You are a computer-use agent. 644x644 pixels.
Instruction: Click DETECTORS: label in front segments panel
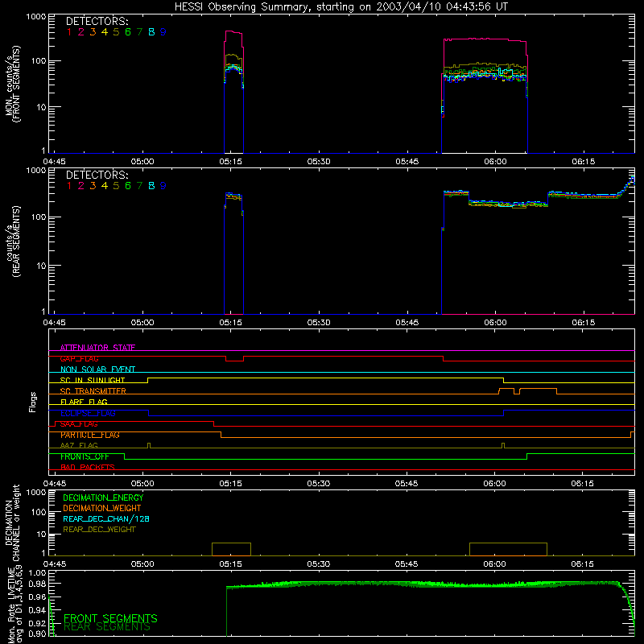point(97,22)
